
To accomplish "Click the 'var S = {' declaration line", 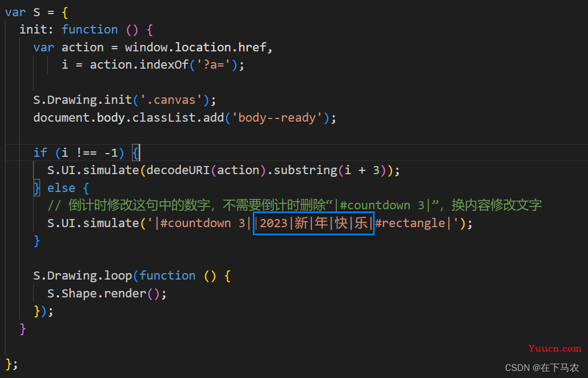I will (36, 12).
